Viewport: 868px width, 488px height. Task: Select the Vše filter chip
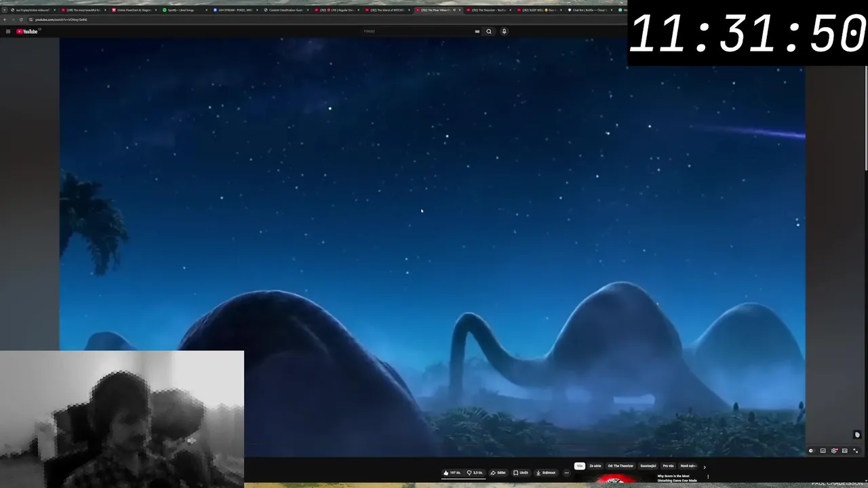pyautogui.click(x=580, y=466)
